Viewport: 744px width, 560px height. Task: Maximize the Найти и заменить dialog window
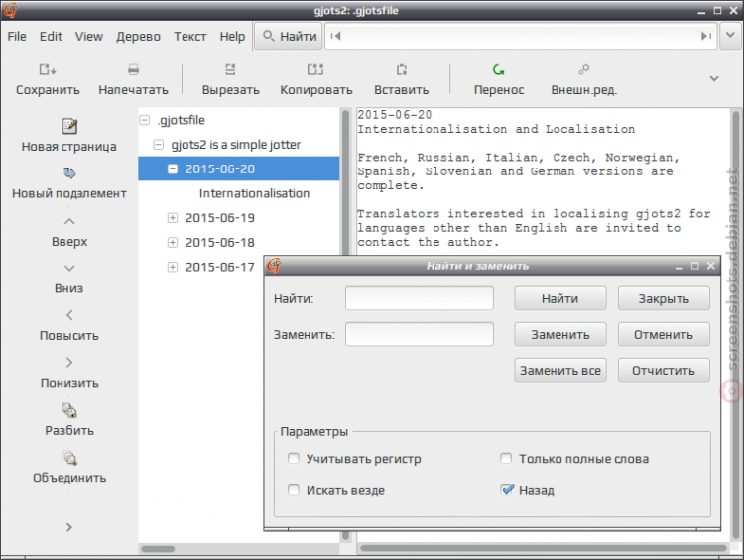(695, 266)
